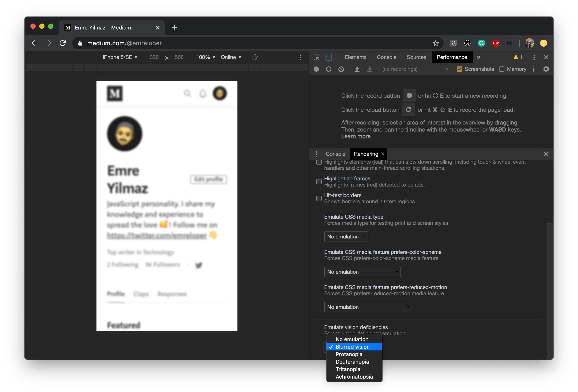Open Performance capture settings gear
The height and width of the screenshot is (392, 578).
(x=546, y=69)
